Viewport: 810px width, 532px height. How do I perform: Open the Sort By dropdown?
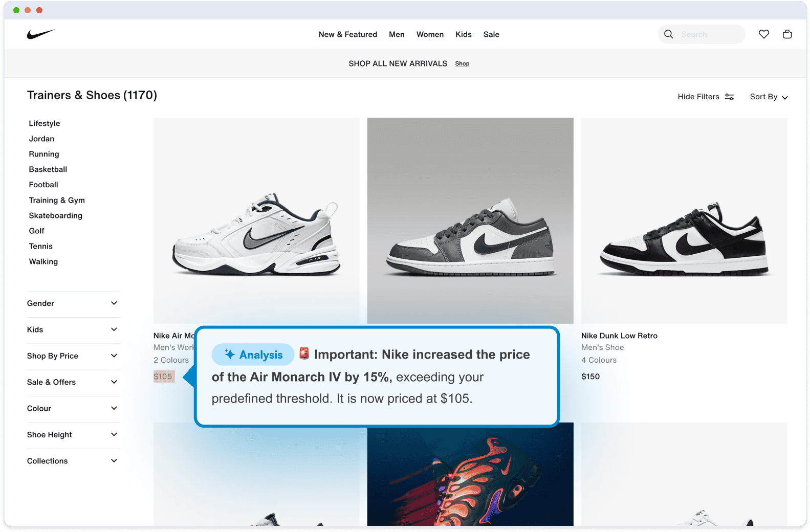[768, 97]
